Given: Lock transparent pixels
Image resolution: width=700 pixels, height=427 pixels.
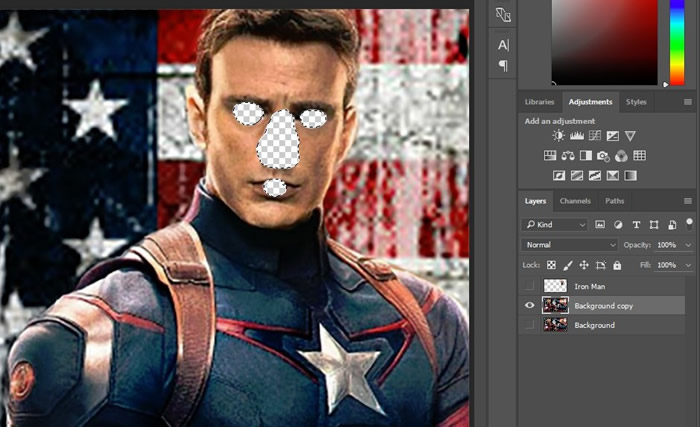Looking at the screenshot, I should pyautogui.click(x=551, y=265).
